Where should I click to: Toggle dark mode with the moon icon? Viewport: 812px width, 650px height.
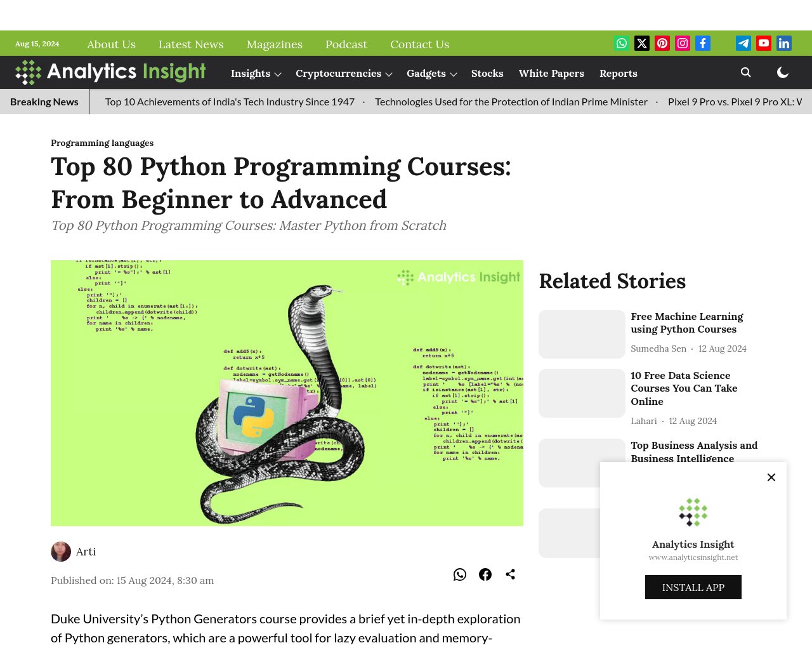[x=783, y=72]
